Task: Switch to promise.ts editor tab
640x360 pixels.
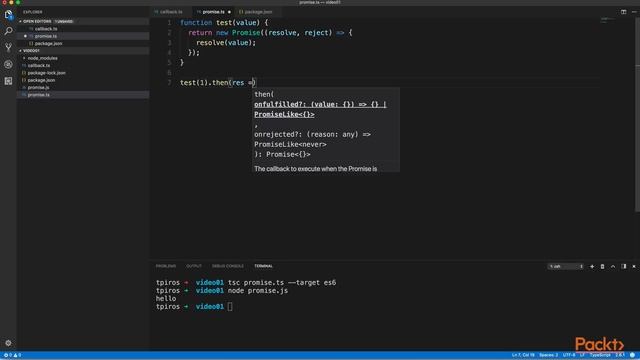Action: pos(213,12)
